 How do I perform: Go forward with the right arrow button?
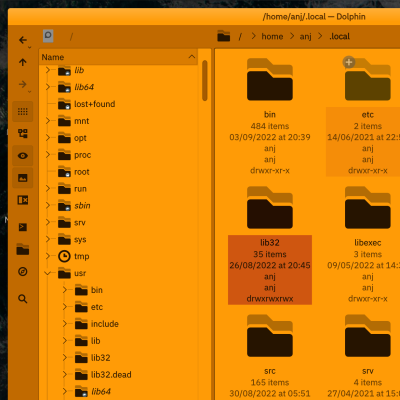click(x=23, y=84)
